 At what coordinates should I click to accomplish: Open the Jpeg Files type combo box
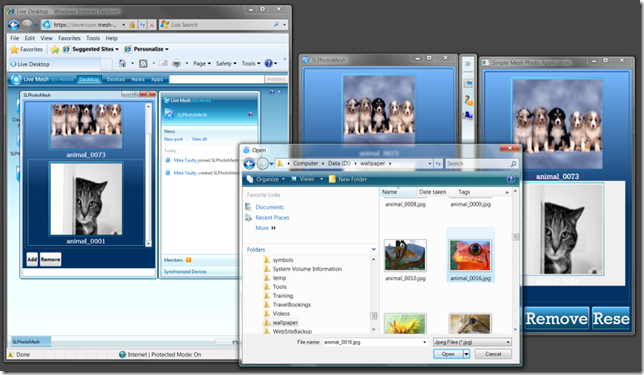[472, 342]
